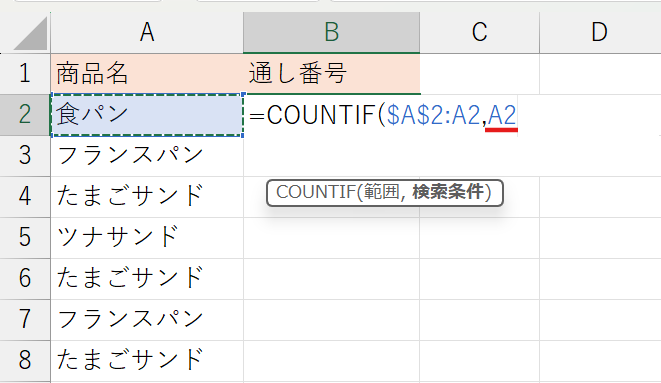Click empty cell D1
661x383 pixels.
click(x=600, y=74)
